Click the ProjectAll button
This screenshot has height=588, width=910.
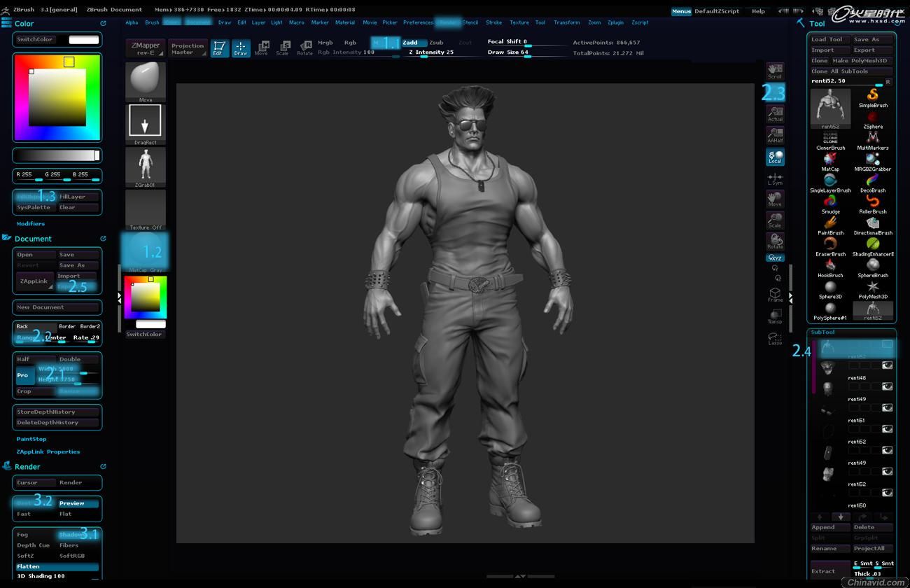[873, 548]
